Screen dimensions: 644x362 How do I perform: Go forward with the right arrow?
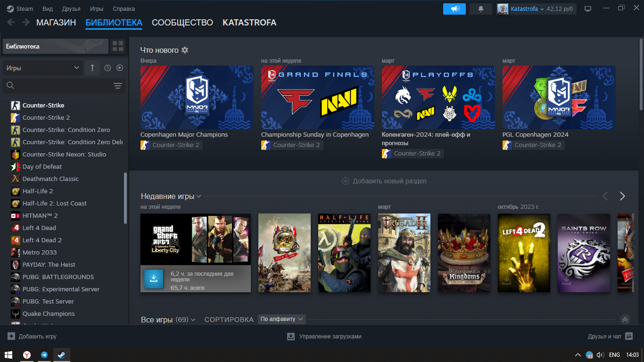point(25,22)
